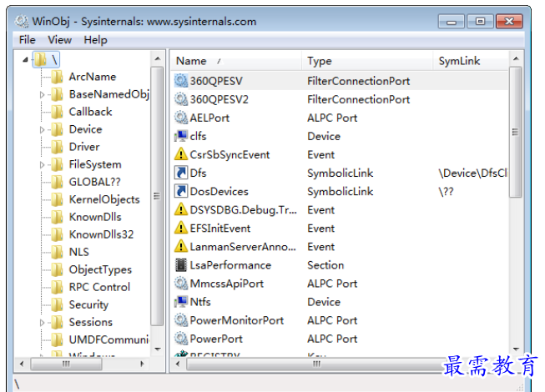Click list pane vertical scrollbar thumb
Image resolution: width=545 pixels, height=392 pixels.
pyautogui.click(x=516, y=132)
